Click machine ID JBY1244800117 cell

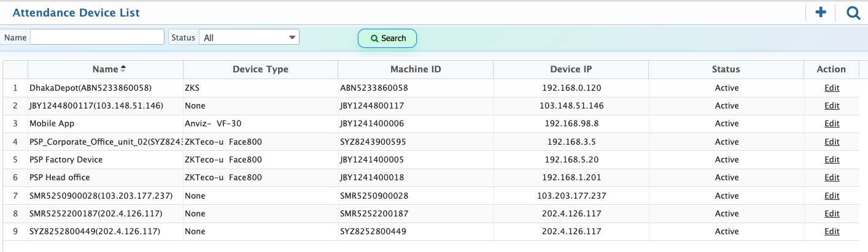(372, 105)
